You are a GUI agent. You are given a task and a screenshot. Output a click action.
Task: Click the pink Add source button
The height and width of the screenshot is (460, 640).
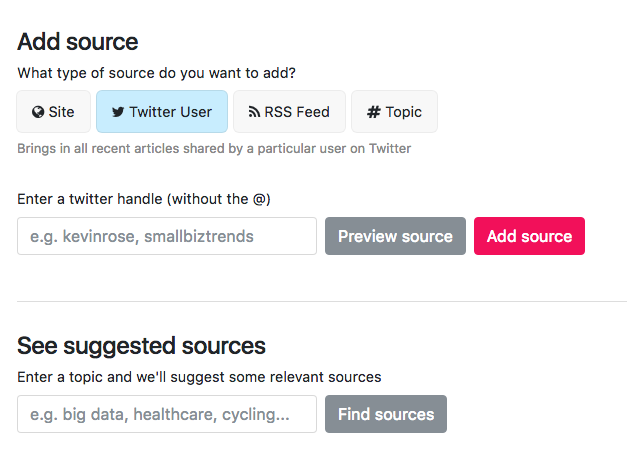point(529,236)
